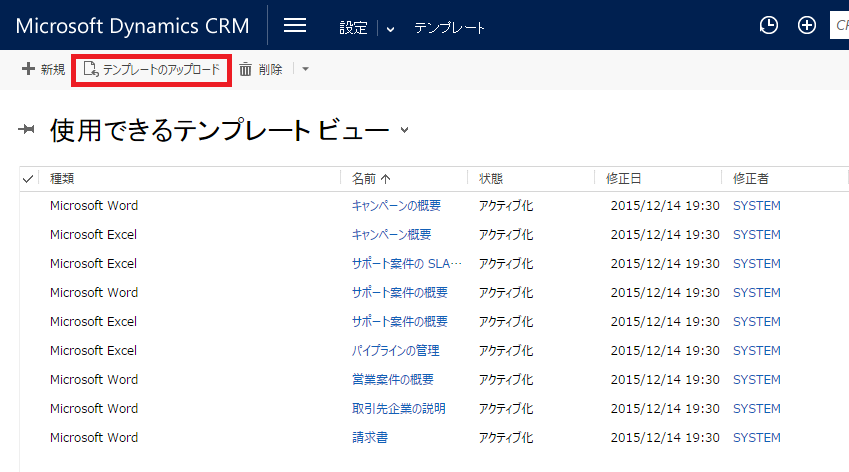Click the テンプレートのアップロード button
The width and height of the screenshot is (849, 472).
(152, 69)
